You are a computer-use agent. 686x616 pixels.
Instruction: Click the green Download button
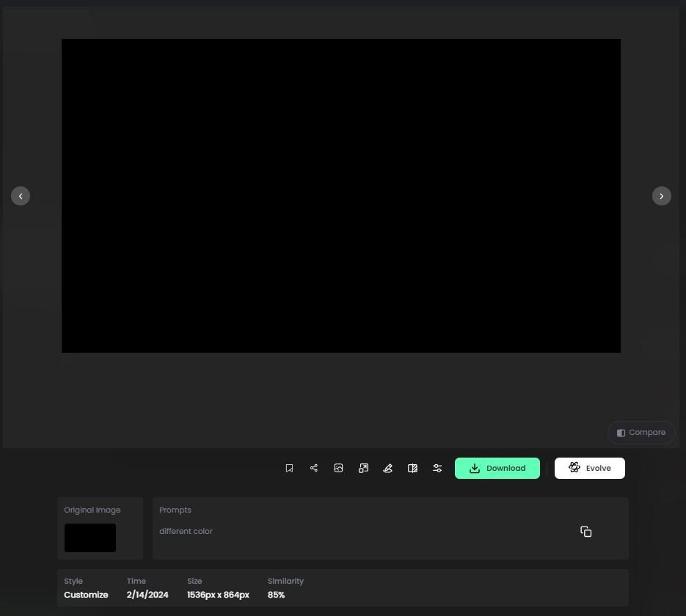497,468
